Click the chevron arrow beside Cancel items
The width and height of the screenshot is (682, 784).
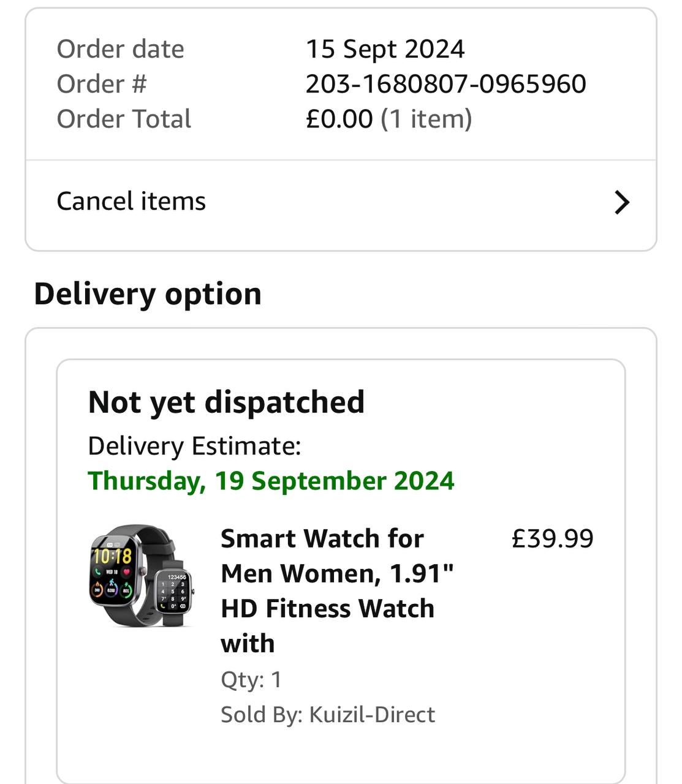pyautogui.click(x=622, y=203)
